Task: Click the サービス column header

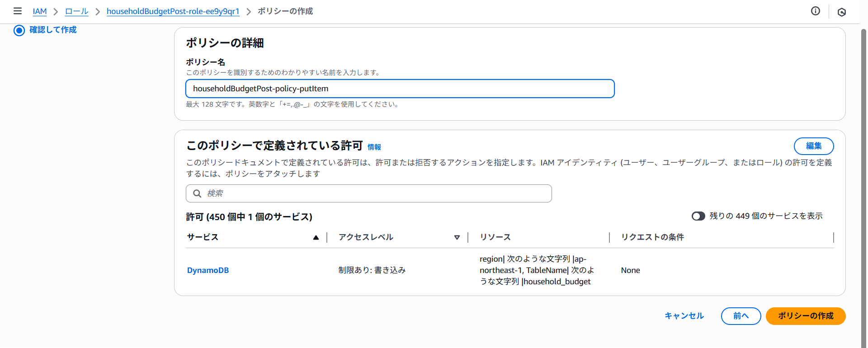Action: (203, 237)
